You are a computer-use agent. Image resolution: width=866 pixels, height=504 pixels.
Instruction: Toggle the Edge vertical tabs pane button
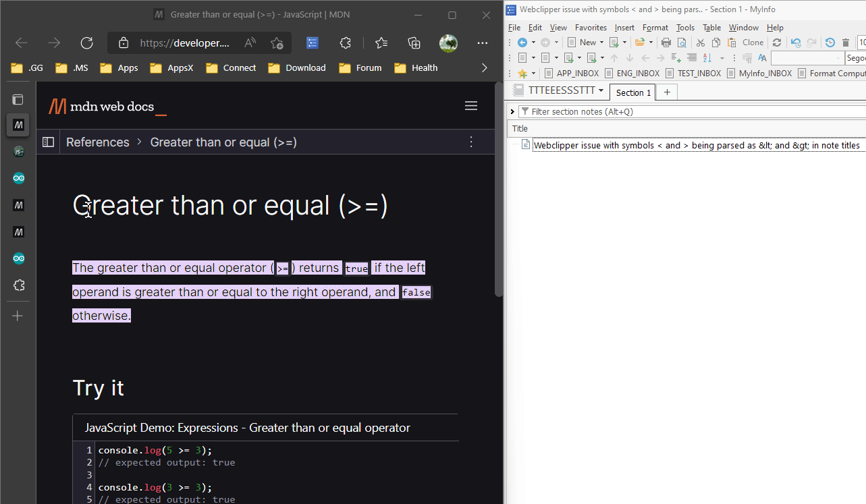pyautogui.click(x=18, y=100)
